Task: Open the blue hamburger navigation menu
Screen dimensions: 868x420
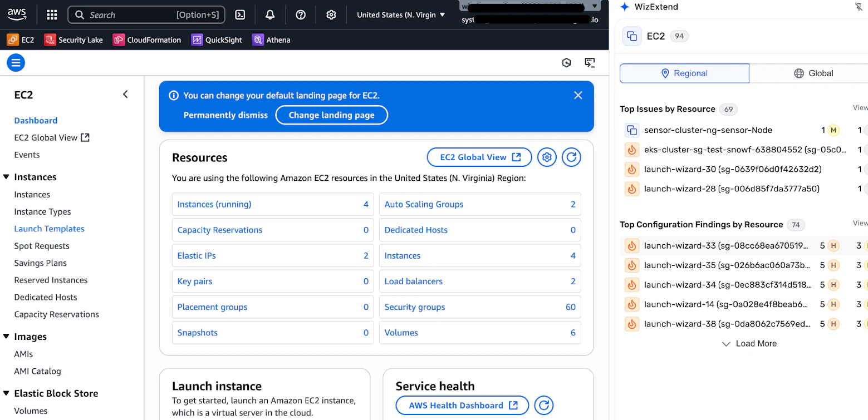Action: (16, 63)
